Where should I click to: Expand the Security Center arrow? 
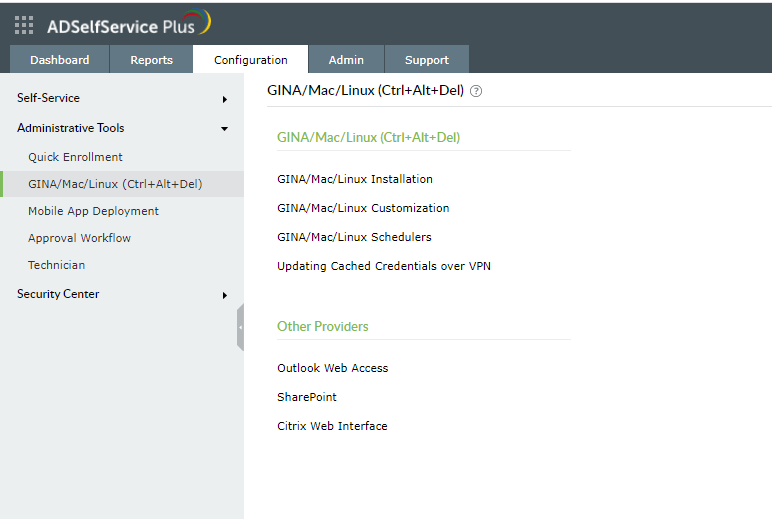(225, 295)
